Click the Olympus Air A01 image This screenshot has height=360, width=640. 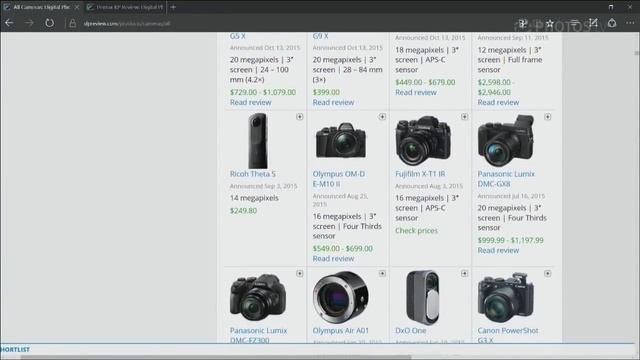tap(340, 297)
